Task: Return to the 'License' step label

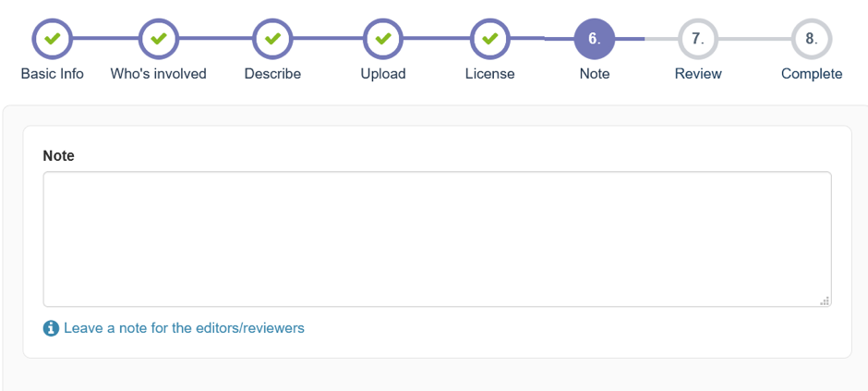Action: point(490,74)
